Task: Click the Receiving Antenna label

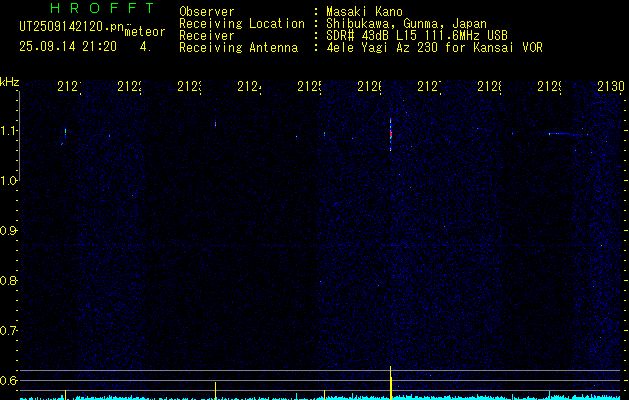Action: pos(239,48)
